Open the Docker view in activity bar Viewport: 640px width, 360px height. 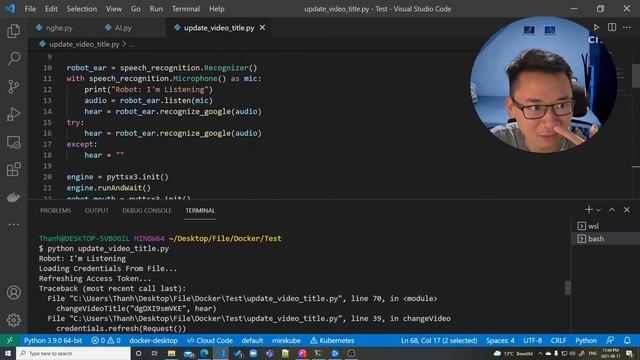coord(13,197)
